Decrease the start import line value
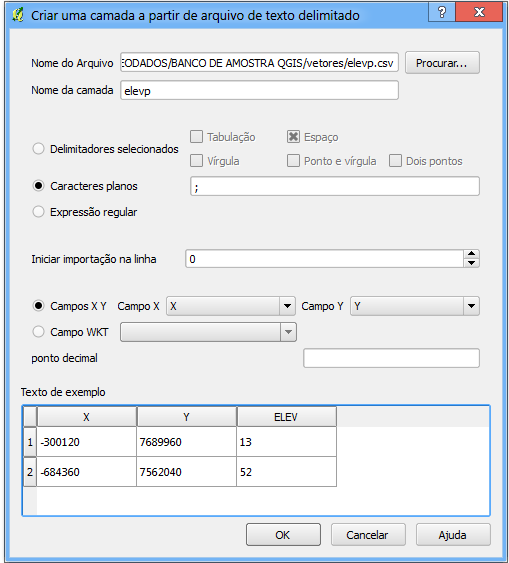The height and width of the screenshot is (563, 509). click(x=471, y=263)
